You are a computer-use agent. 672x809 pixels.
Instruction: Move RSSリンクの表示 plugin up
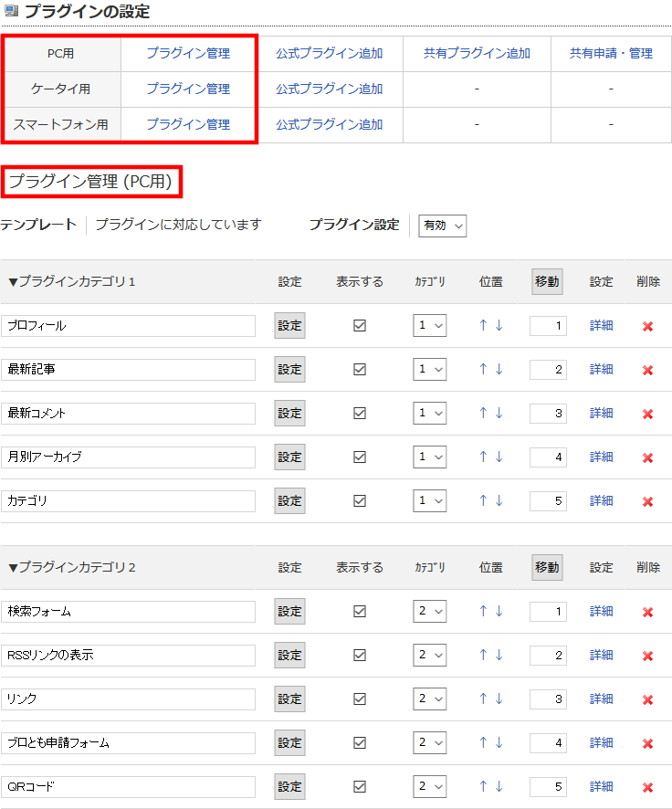point(483,655)
